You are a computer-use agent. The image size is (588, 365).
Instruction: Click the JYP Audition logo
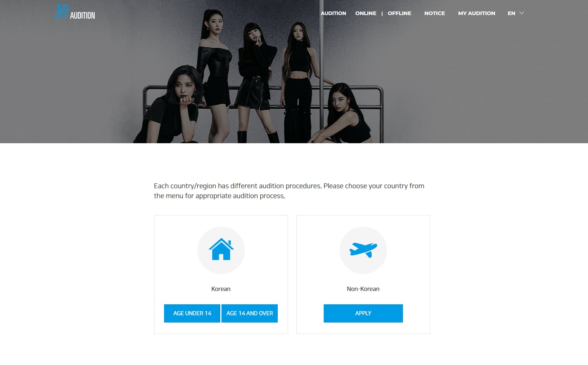[x=74, y=12]
